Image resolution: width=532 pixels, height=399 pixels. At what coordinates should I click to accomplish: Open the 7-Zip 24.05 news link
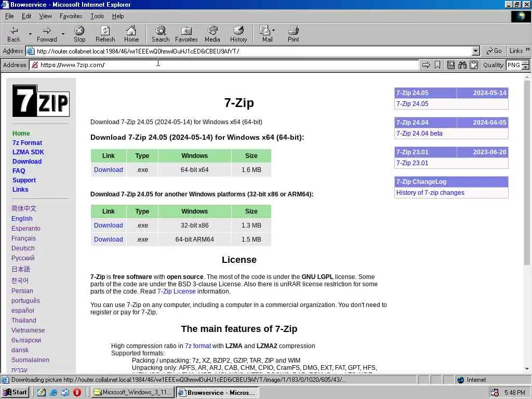412,104
